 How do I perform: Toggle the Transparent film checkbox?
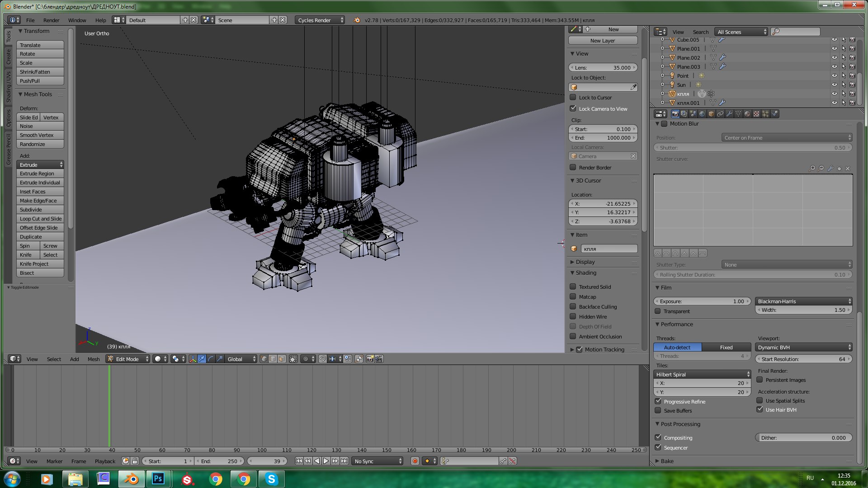[x=658, y=311]
